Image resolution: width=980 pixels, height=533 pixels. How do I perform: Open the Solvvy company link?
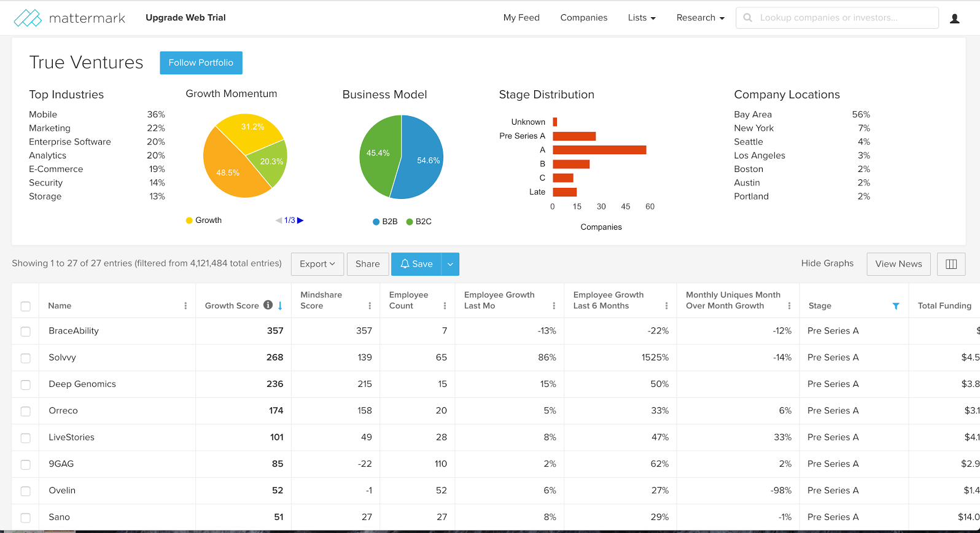click(62, 357)
